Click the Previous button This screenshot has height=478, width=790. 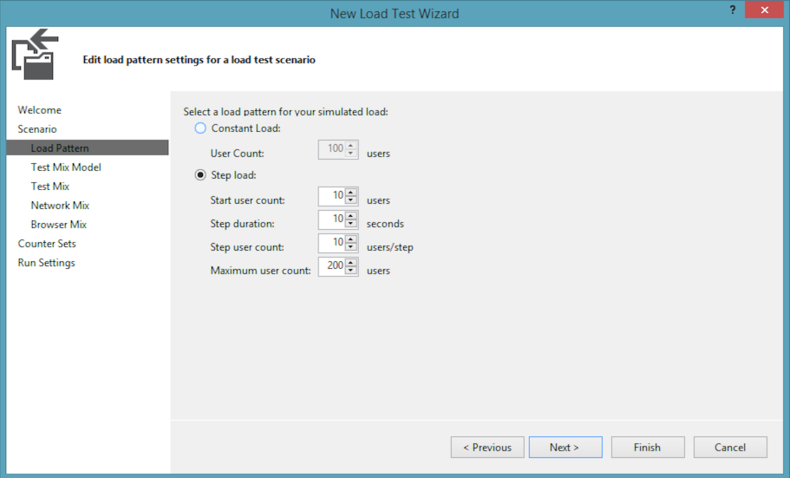pyautogui.click(x=487, y=447)
